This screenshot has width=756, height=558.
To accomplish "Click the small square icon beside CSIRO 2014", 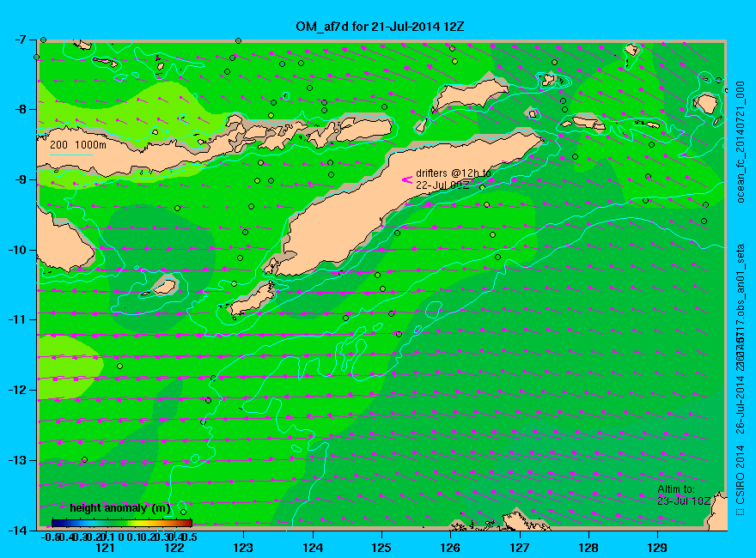I will pyautogui.click(x=740, y=513).
